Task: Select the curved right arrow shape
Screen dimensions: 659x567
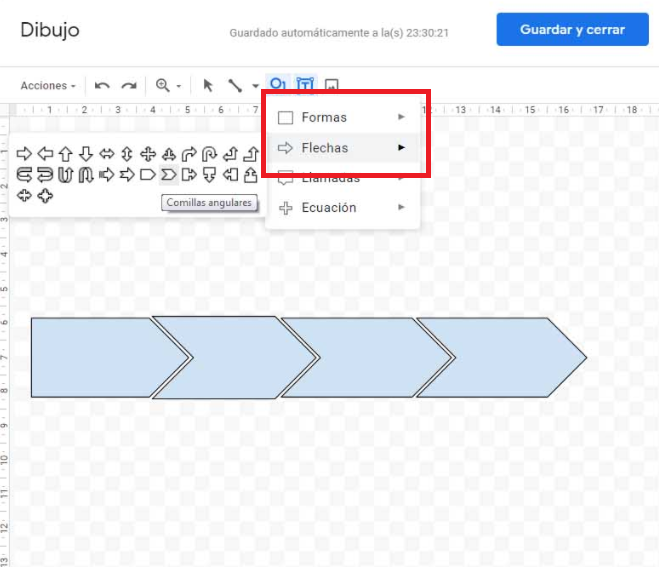Action: click(x=24, y=174)
